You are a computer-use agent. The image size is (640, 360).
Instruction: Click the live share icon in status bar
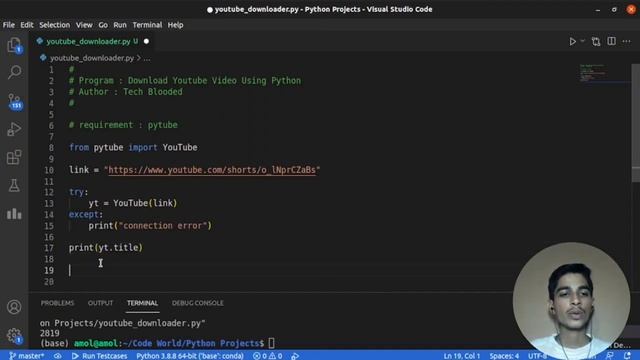pos(295,356)
